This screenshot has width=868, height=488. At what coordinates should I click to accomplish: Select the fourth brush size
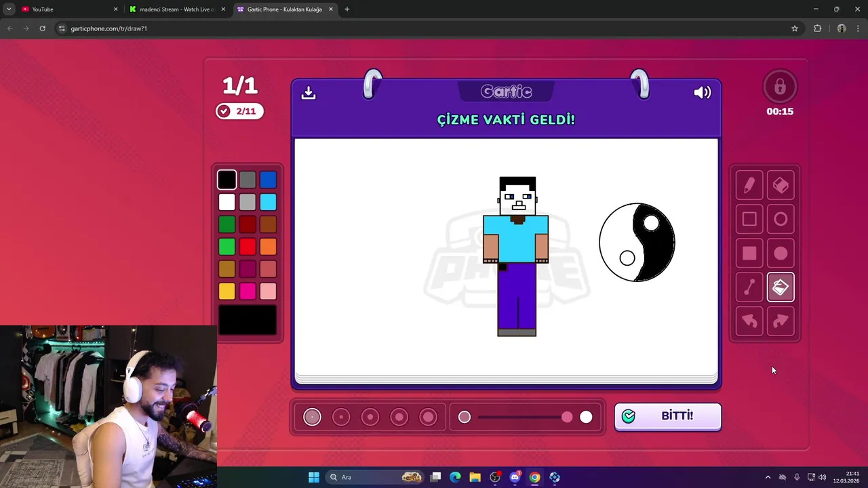[399, 417]
